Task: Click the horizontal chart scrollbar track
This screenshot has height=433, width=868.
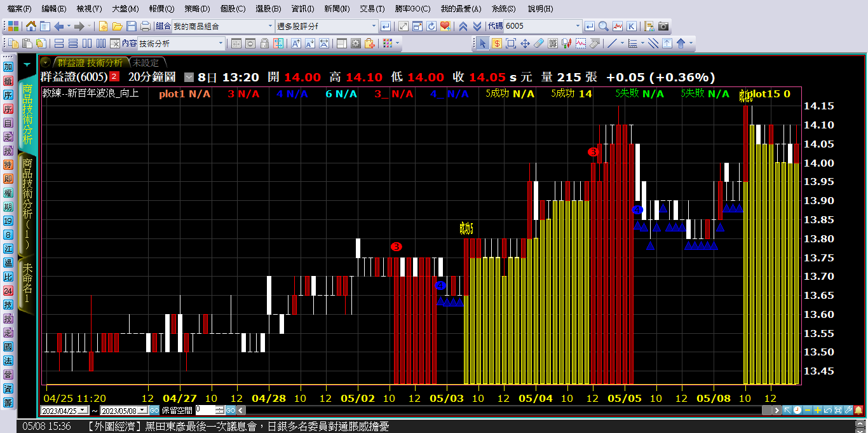Action: (x=508, y=410)
